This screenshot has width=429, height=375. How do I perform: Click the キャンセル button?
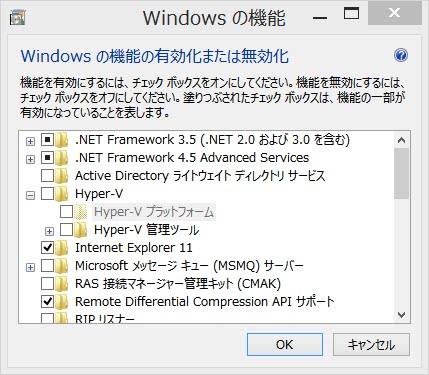[x=371, y=345]
